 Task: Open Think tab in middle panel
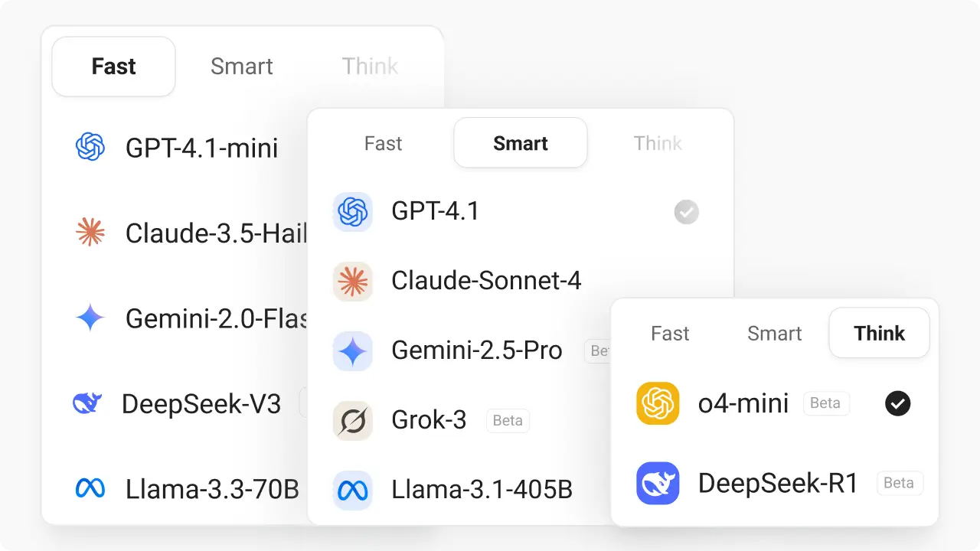click(x=658, y=143)
